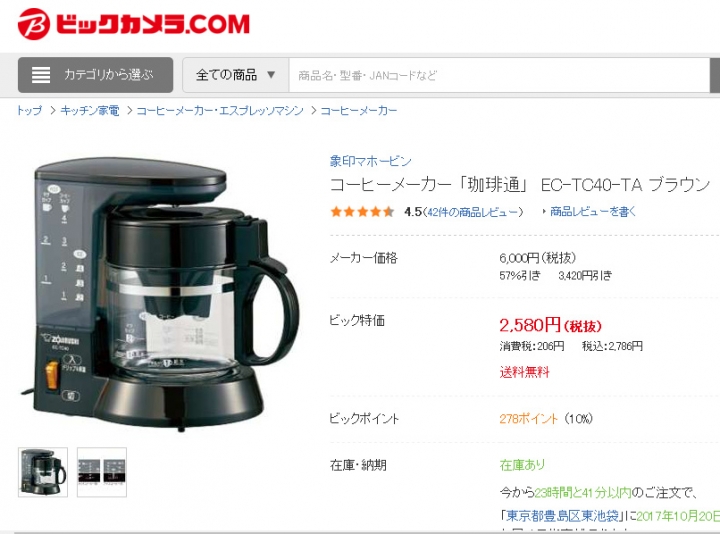Click the 東京都豊島区東池袋 delivery address link
Viewport: 720px width, 534px height.
562,516
